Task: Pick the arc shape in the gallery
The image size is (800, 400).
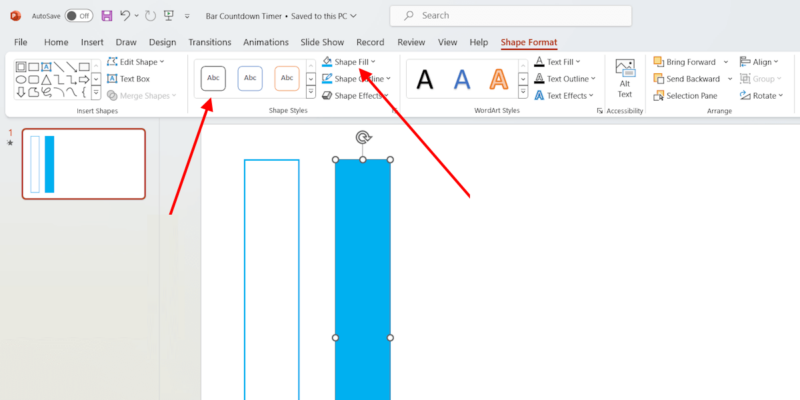Action: coord(59,92)
